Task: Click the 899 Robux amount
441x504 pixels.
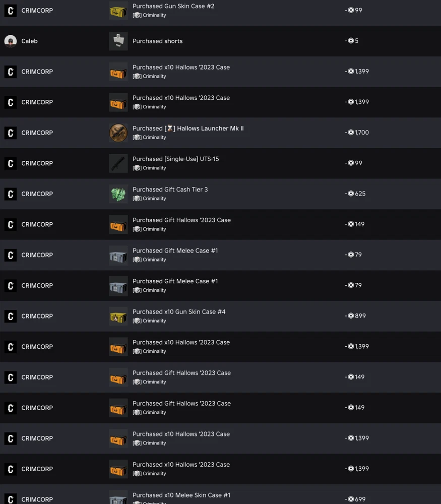Action: [x=360, y=316]
